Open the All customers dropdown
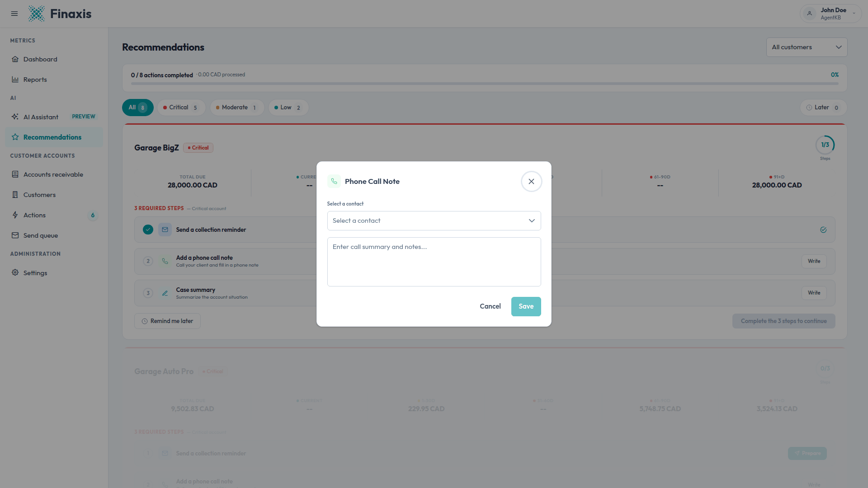Viewport: 868px width, 488px height. (807, 47)
